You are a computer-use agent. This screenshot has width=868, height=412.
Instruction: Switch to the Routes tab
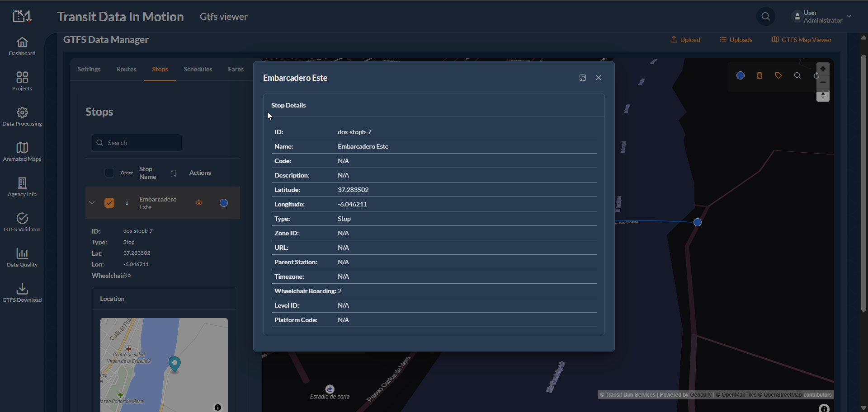pyautogui.click(x=126, y=69)
